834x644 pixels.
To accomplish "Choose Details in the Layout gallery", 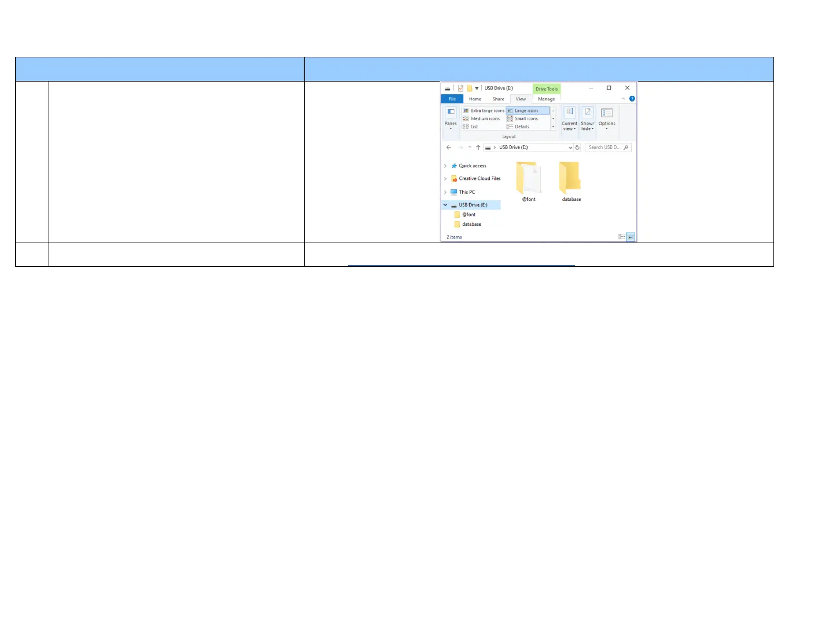I will click(518, 127).
